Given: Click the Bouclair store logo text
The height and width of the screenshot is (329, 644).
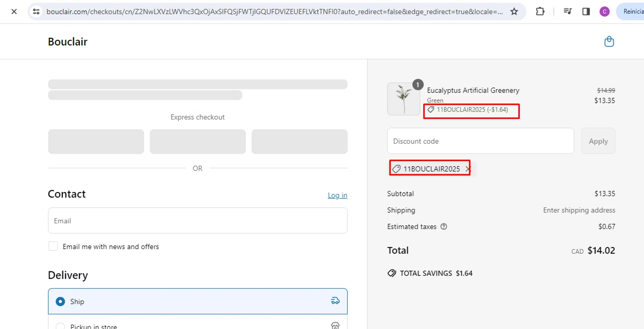Looking at the screenshot, I should click(67, 42).
